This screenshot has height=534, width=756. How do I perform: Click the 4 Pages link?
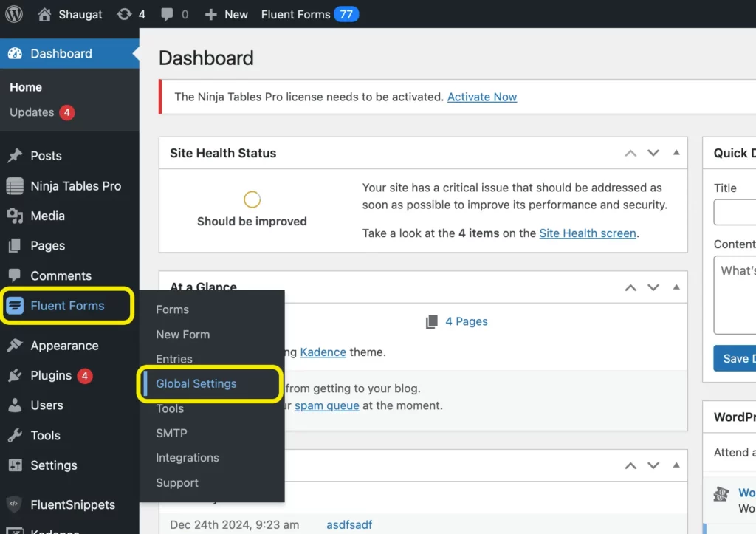[x=467, y=321]
